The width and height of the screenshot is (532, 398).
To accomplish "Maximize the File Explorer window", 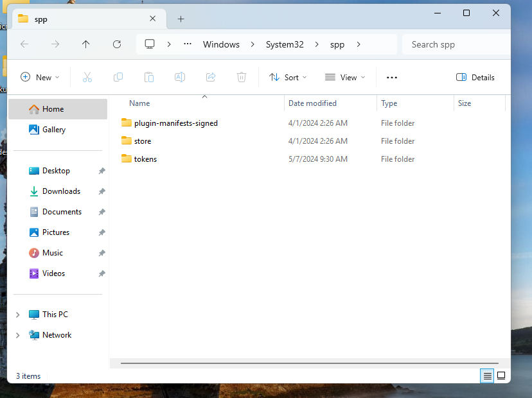I will 466,13.
